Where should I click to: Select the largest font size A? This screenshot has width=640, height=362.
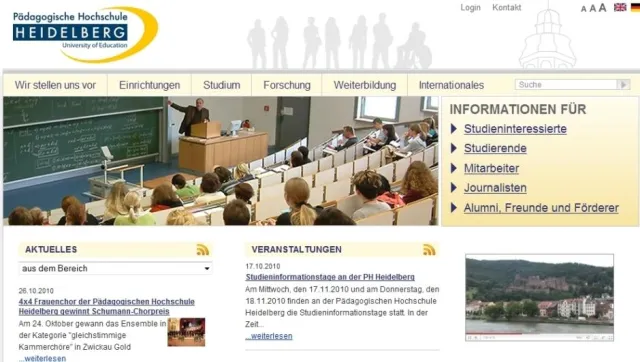click(x=602, y=7)
